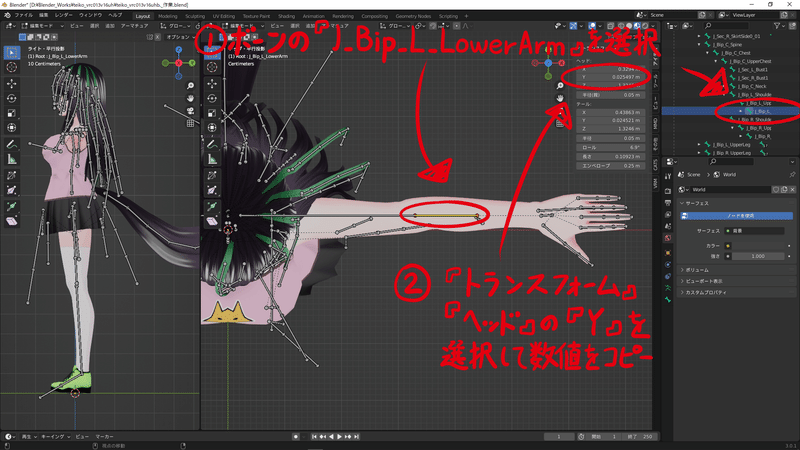Viewport: 800px width, 450px height.
Task: Enable the first selection mode icon (set new)
Action: tap(22, 37)
